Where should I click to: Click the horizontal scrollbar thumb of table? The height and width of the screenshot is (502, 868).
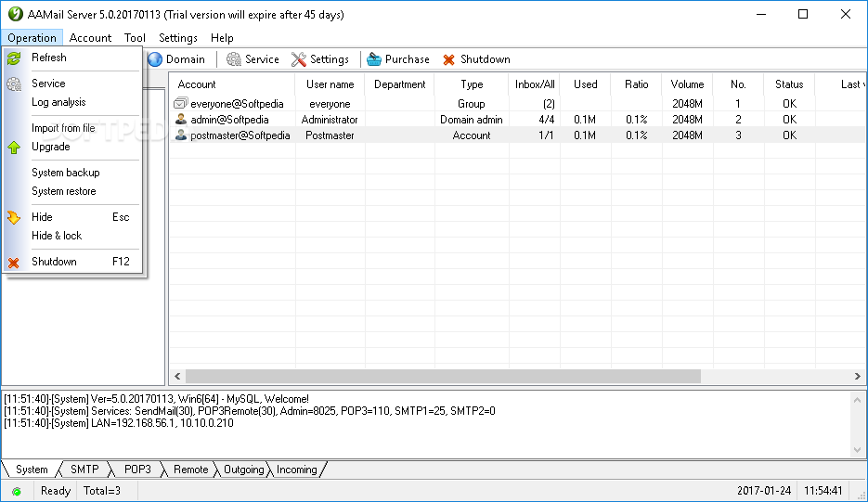pos(443,377)
